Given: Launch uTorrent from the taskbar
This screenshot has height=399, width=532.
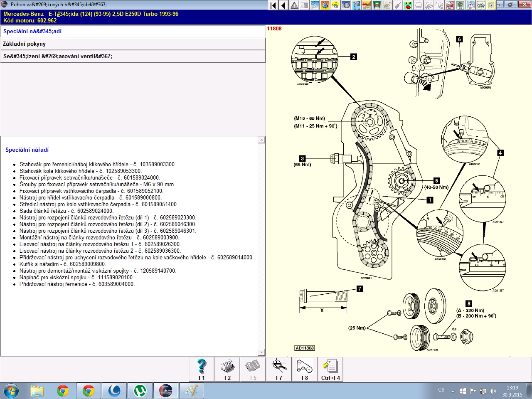Looking at the screenshot, I should click(x=140, y=391).
